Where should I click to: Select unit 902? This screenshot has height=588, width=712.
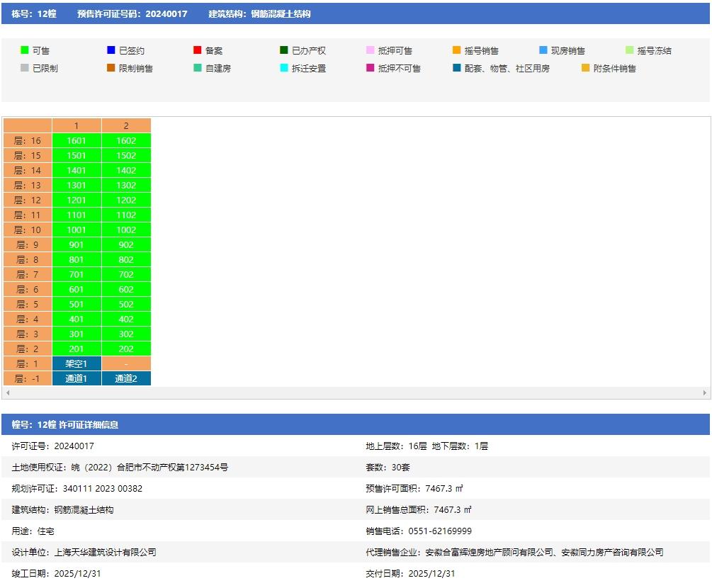click(126, 244)
